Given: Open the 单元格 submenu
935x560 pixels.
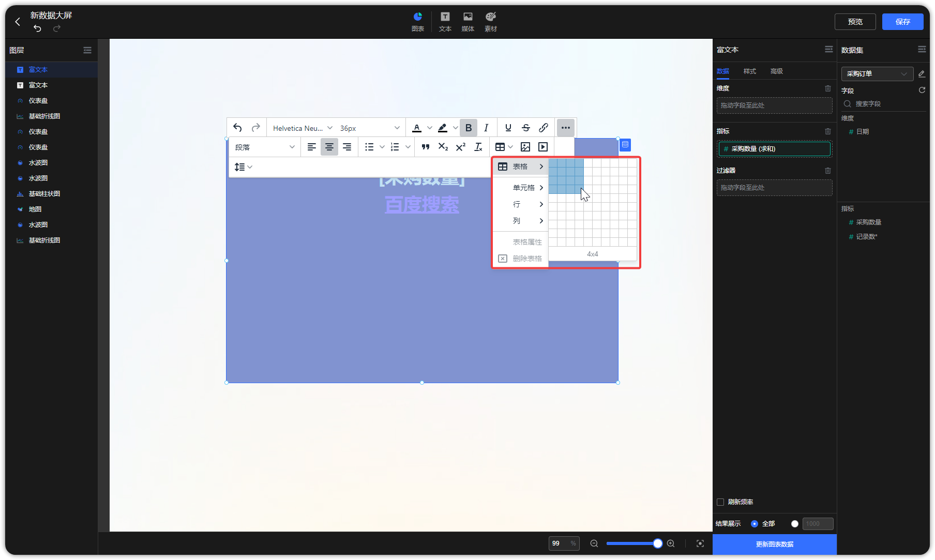Looking at the screenshot, I should click(x=521, y=188).
